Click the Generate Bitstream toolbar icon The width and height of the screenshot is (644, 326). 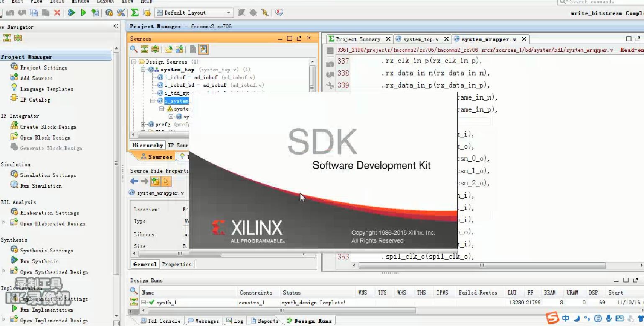tap(95, 13)
